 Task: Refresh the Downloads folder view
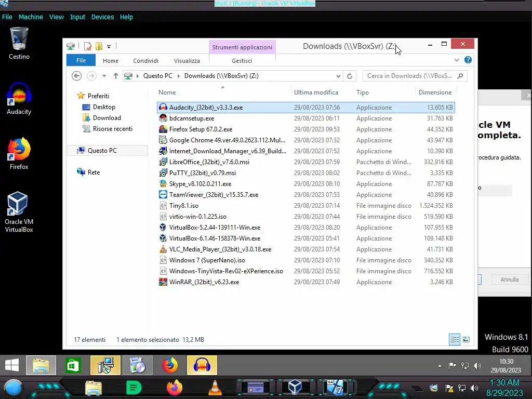(x=350, y=76)
